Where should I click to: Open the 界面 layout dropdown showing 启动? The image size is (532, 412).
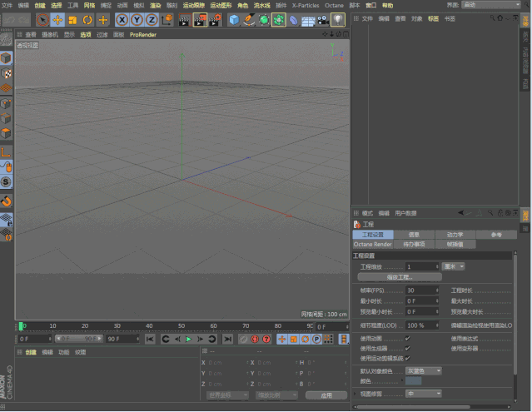pyautogui.click(x=491, y=5)
